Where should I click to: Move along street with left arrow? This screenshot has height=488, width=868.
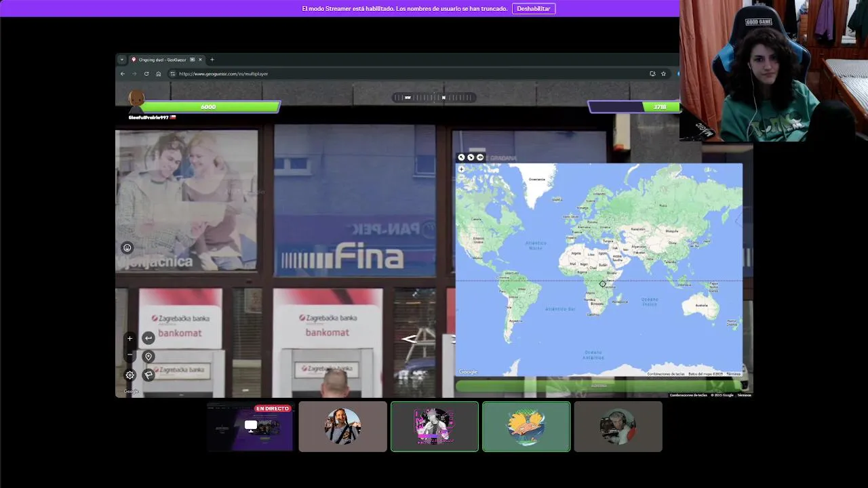409,339
